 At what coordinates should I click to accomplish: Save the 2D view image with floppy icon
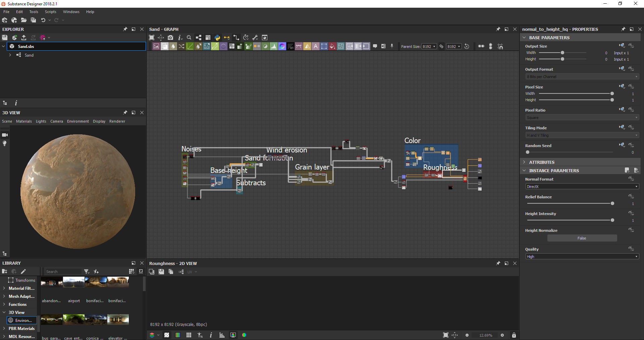pyautogui.click(x=161, y=272)
